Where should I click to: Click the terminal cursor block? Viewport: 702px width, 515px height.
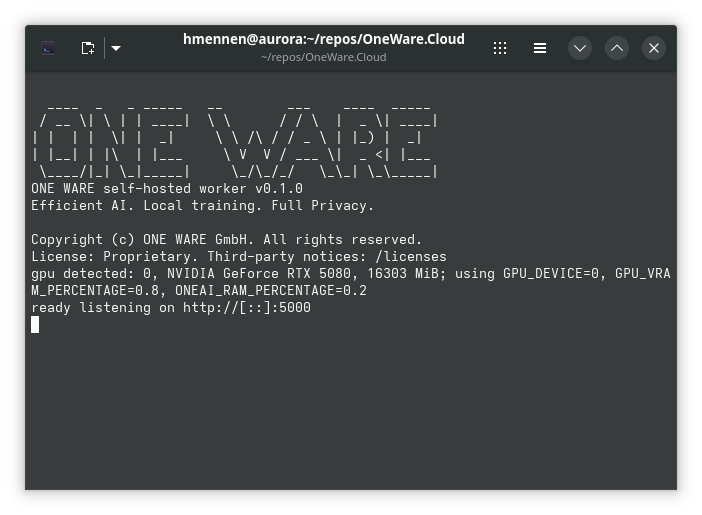tap(35, 325)
